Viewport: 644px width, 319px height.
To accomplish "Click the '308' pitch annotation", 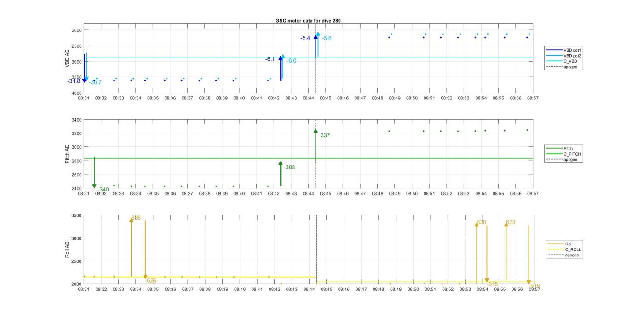I will pyautogui.click(x=290, y=167).
